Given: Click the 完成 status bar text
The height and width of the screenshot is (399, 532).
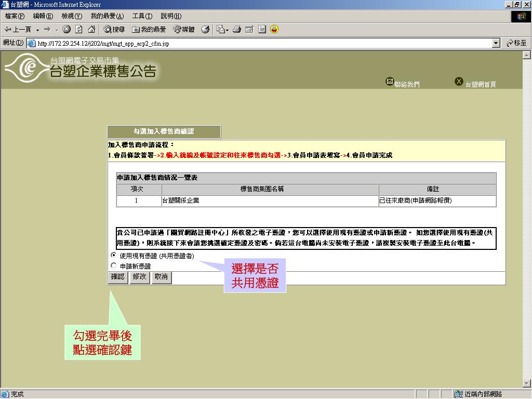Looking at the screenshot, I should click(17, 394).
